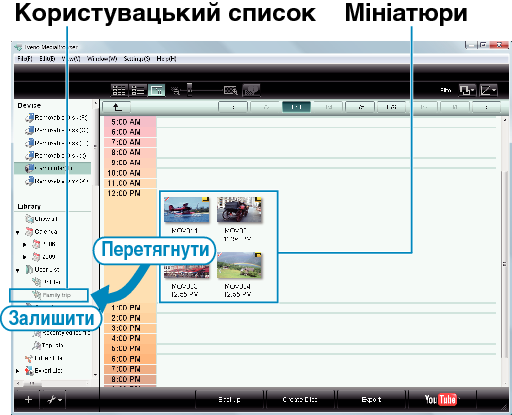512x415 pixels.
Task: Open the Settings menu
Action: [x=137, y=59]
